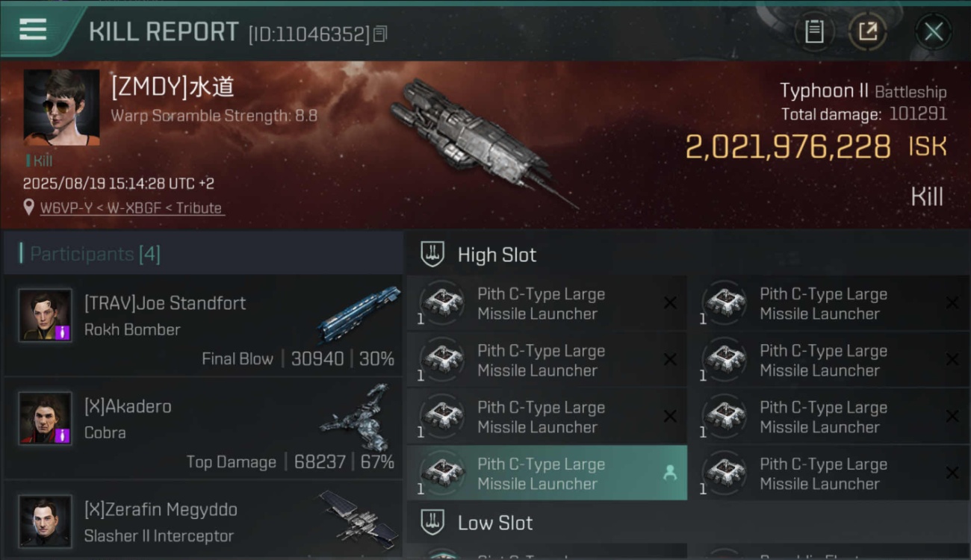
Task: Close the kill report window
Action: [934, 31]
